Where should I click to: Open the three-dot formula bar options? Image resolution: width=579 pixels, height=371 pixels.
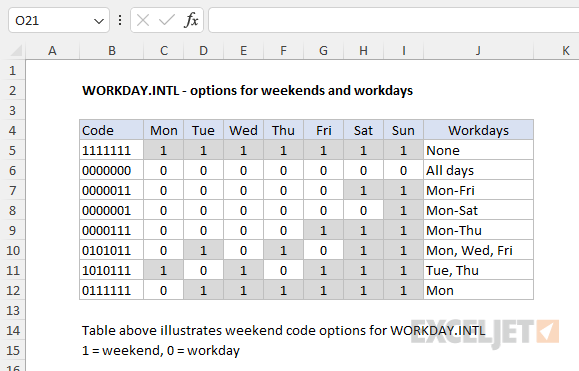click(x=120, y=20)
